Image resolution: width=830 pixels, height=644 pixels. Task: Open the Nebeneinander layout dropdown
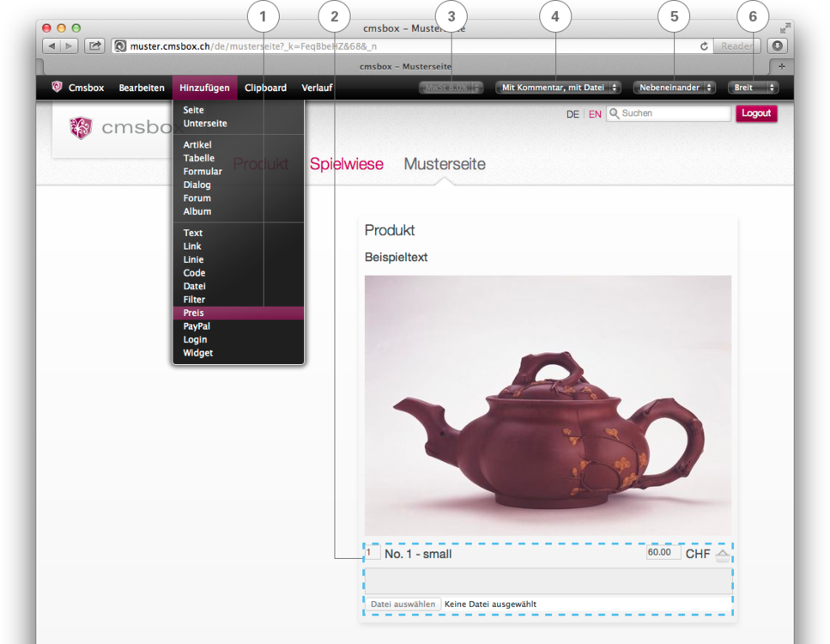674,88
